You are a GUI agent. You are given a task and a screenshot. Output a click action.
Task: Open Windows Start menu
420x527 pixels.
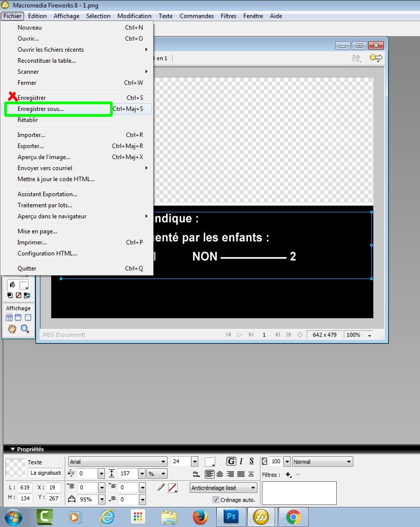[x=12, y=517]
